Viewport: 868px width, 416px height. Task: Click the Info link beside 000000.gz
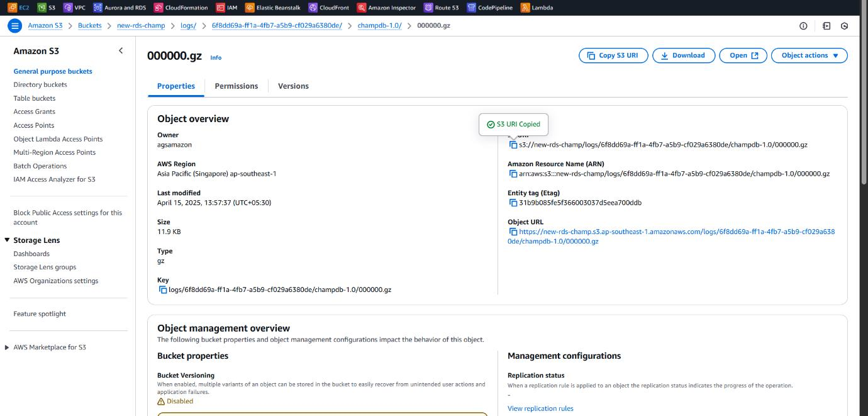tap(216, 57)
